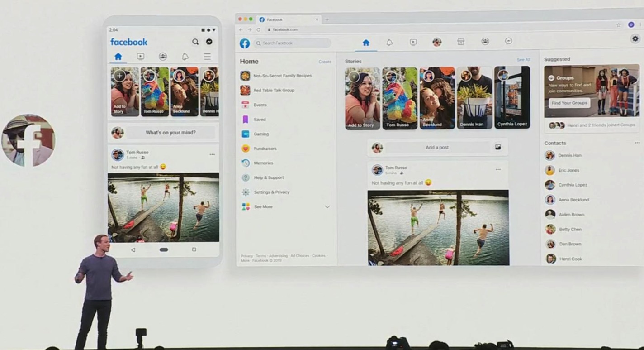This screenshot has width=644, height=350.
Task: Click browser reload button
Action: click(x=258, y=30)
